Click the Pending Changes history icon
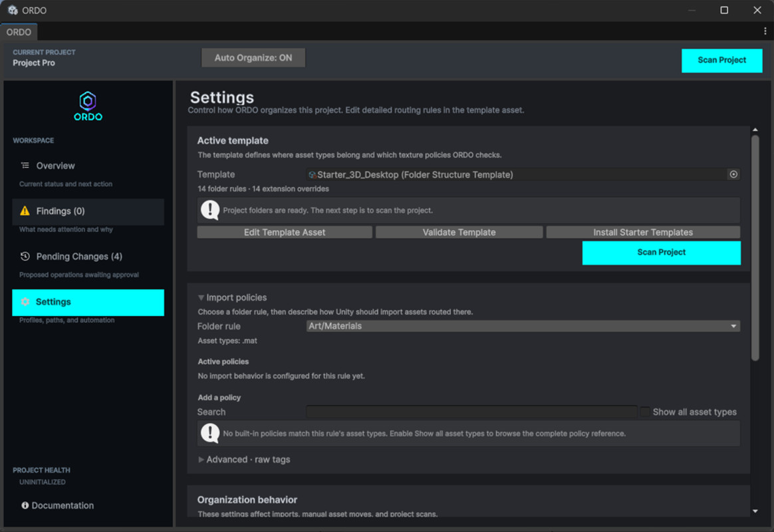 tap(25, 256)
